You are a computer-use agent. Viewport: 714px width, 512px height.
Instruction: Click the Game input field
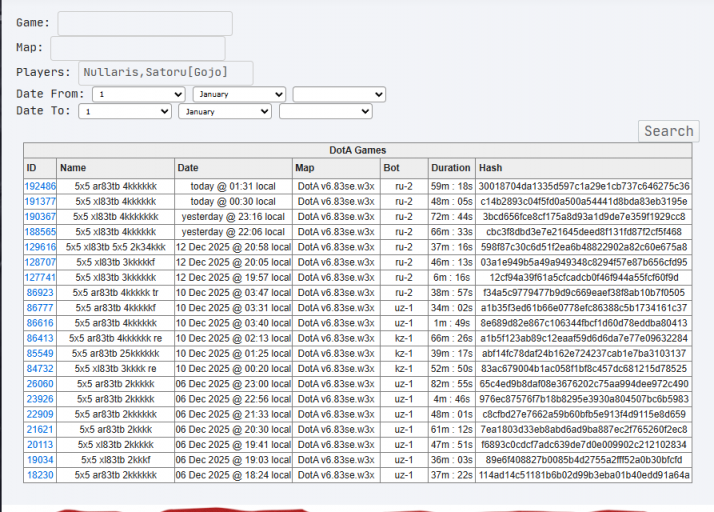(x=145, y=24)
